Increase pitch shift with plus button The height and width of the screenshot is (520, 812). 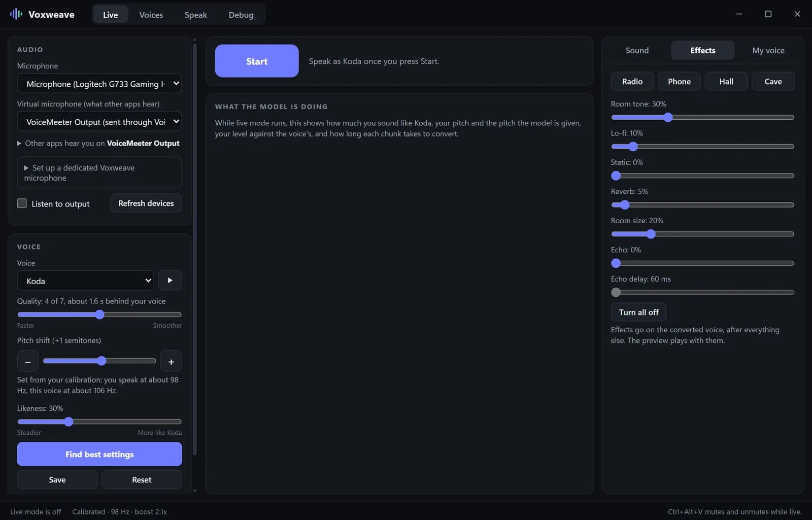(171, 361)
